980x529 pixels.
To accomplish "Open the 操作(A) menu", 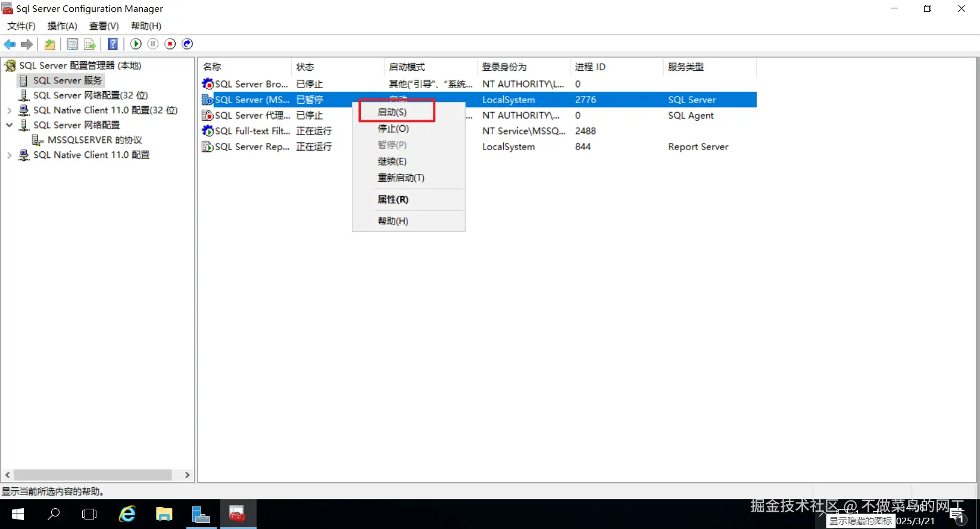I will click(x=63, y=26).
